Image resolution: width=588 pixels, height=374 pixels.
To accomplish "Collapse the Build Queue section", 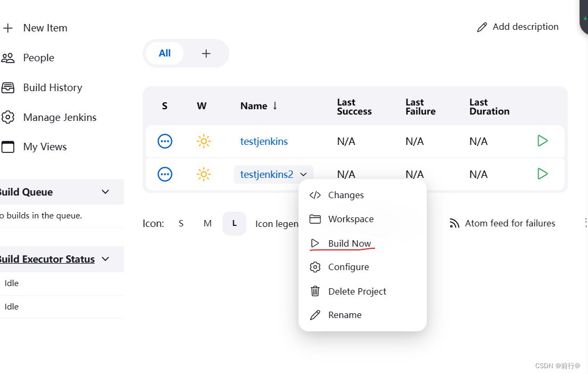I will tap(105, 192).
